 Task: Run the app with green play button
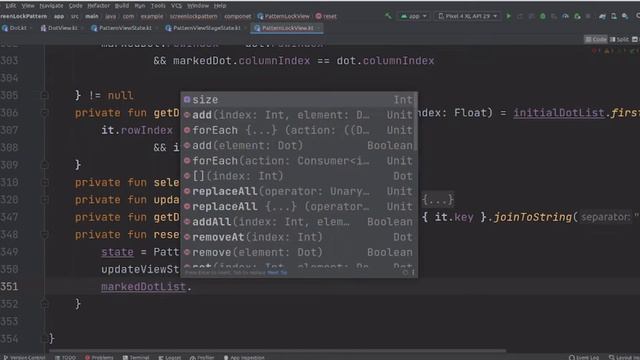point(509,16)
